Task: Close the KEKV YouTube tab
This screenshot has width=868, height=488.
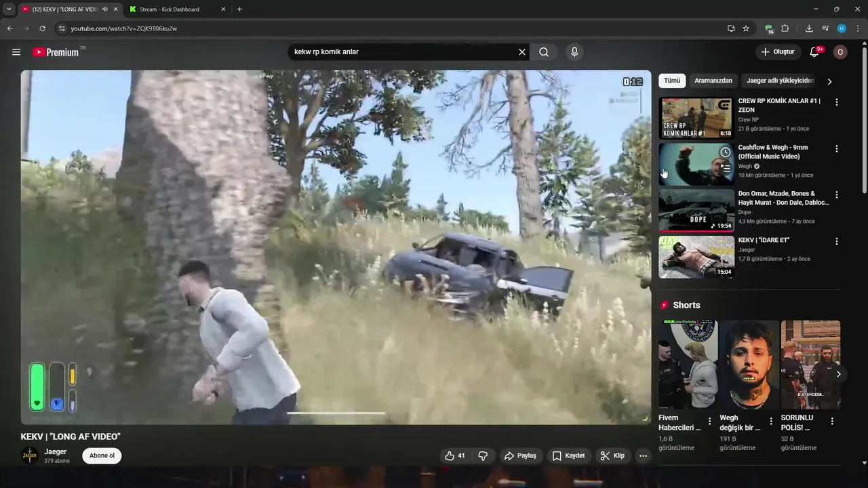Action: click(x=115, y=9)
